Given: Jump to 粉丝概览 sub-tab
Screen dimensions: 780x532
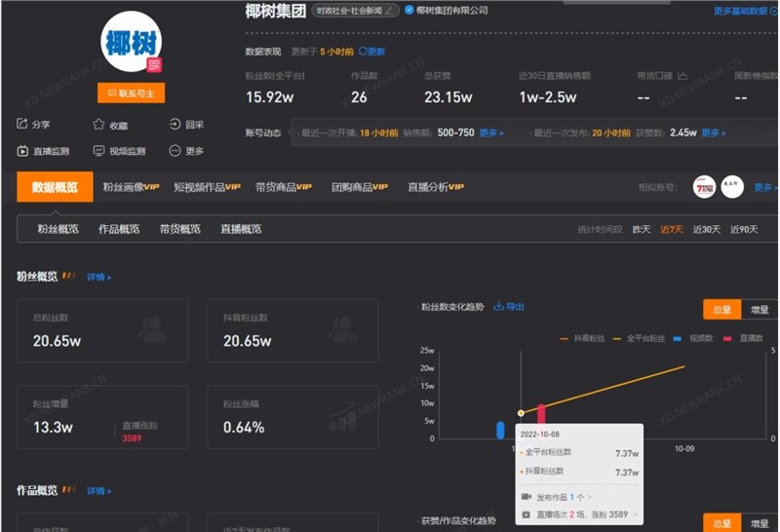Looking at the screenshot, I should pos(58,229).
